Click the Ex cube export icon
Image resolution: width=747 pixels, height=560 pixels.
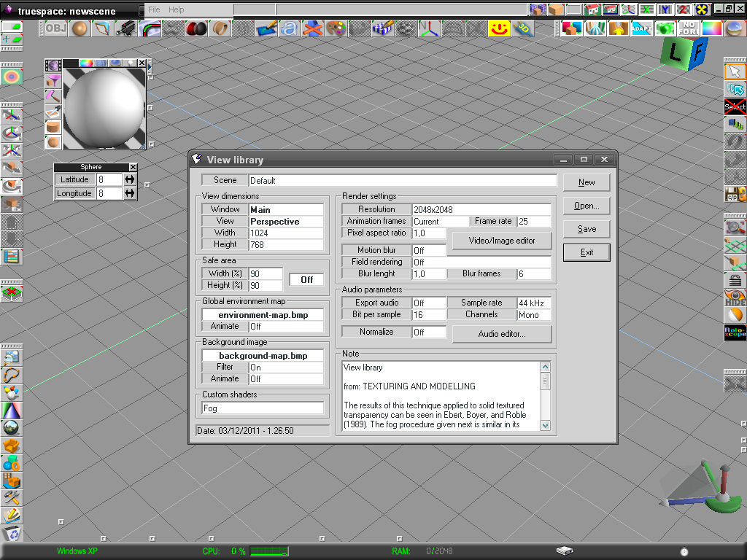(x=12, y=204)
